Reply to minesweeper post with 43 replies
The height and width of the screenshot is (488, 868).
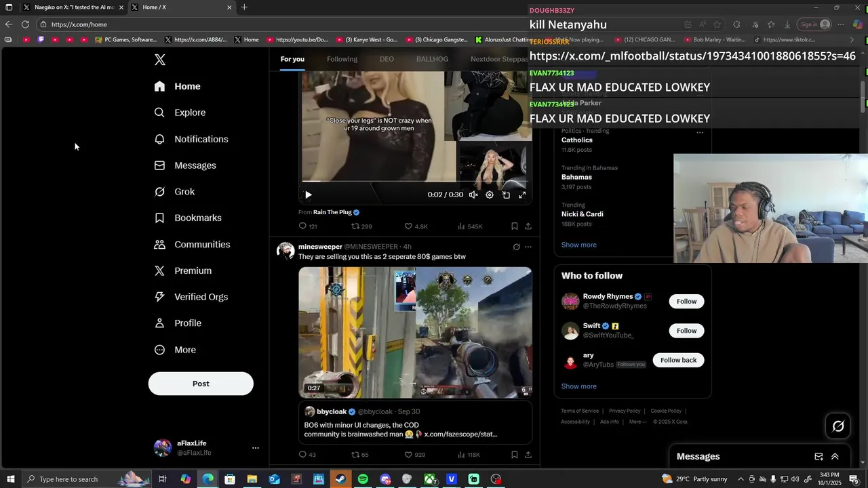(x=307, y=455)
